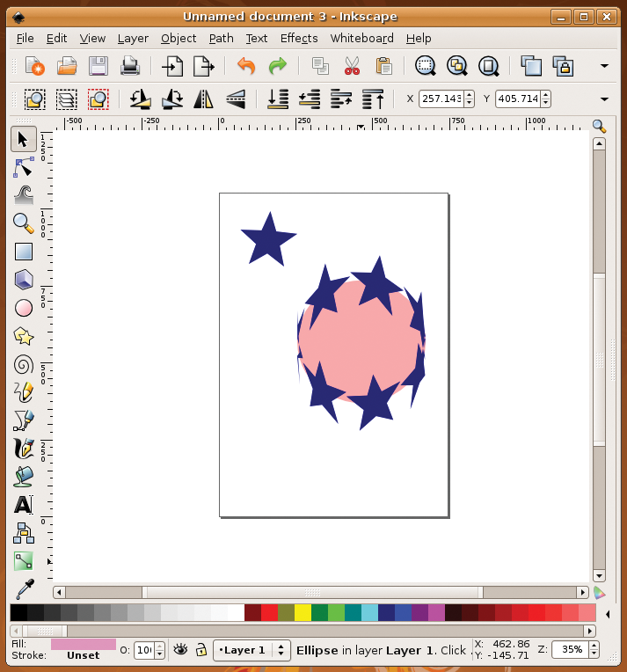Open an existing file
The image size is (627, 672).
coord(67,66)
